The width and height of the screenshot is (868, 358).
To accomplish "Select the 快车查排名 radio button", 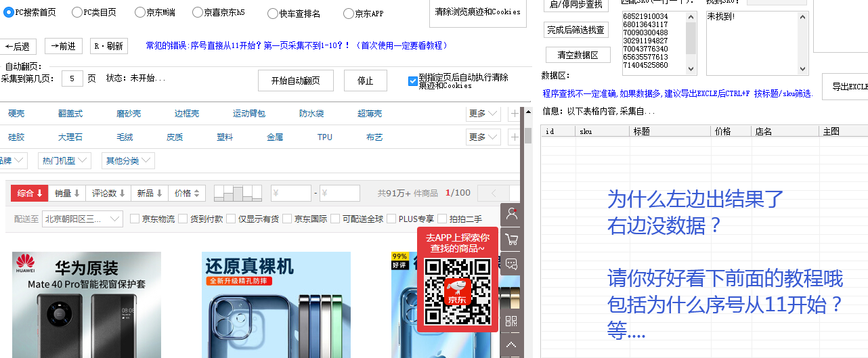I will [272, 14].
